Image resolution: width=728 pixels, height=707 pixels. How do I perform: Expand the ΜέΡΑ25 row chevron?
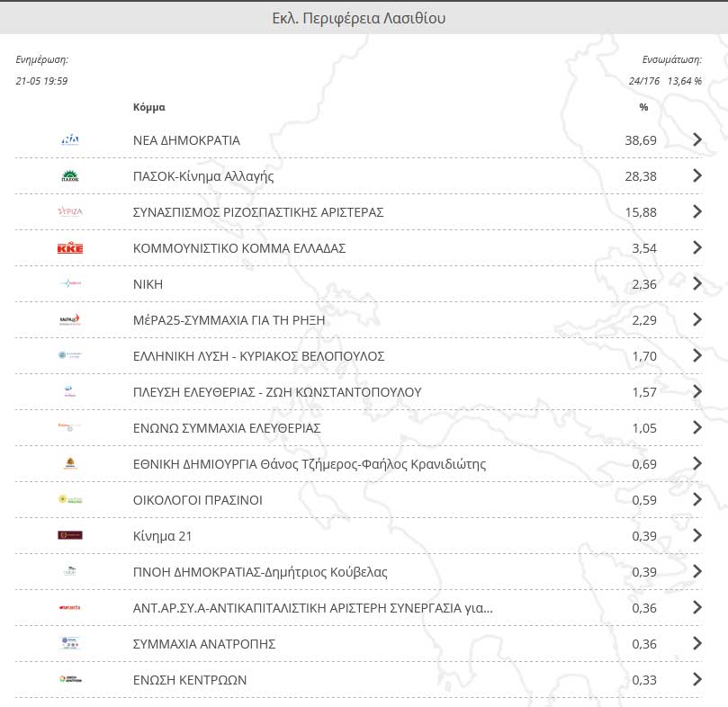697,319
